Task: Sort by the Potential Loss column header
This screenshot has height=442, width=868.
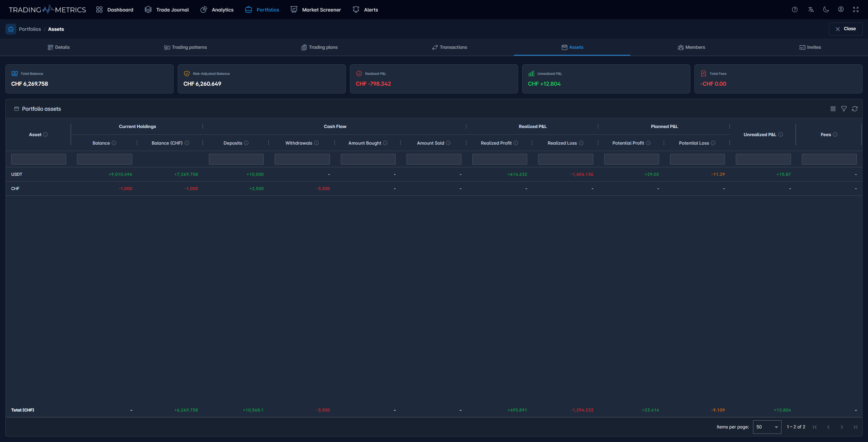Action: (694, 143)
